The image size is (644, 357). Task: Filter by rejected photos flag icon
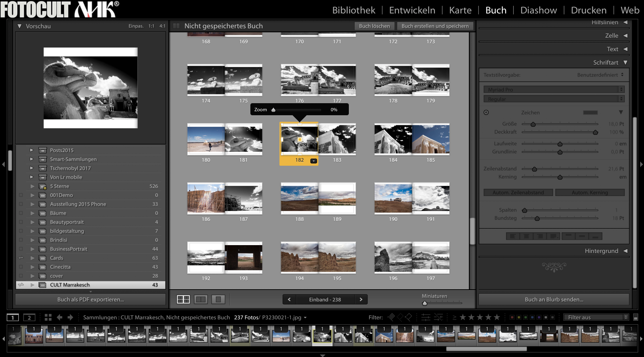click(x=409, y=317)
